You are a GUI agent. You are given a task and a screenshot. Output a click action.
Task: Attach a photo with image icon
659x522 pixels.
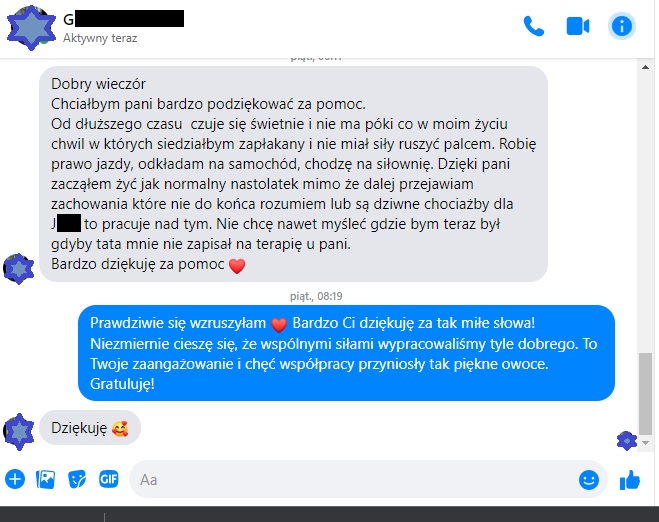point(45,479)
